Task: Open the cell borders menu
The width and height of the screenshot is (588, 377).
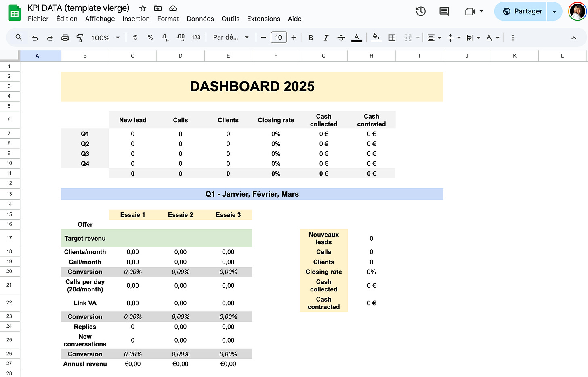Action: point(392,38)
